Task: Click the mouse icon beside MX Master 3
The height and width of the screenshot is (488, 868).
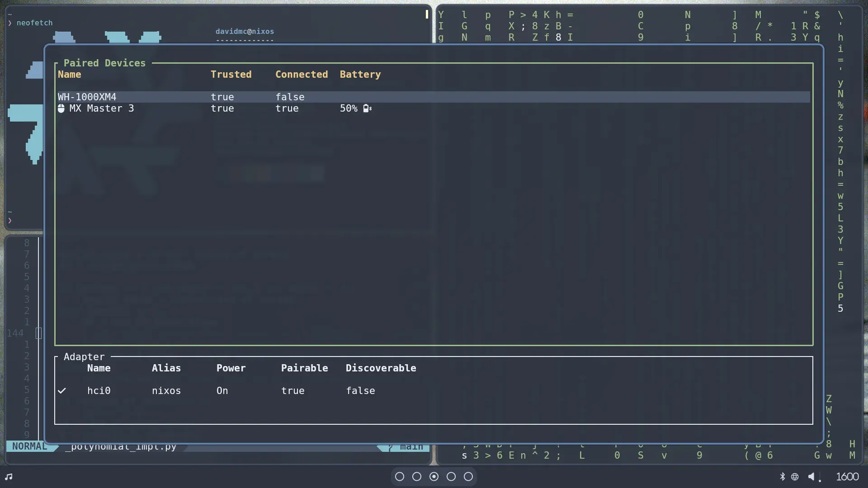Action: point(61,108)
